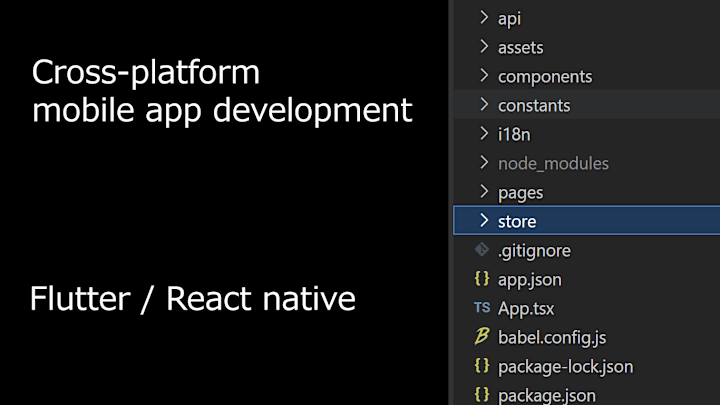Expand the node_modules folder chevron

[484, 162]
